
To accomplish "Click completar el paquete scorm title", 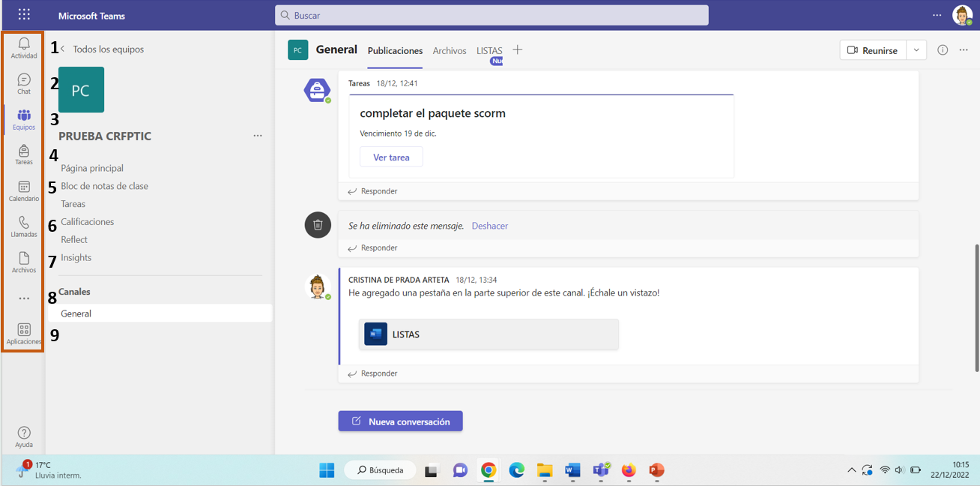I will pos(432,113).
